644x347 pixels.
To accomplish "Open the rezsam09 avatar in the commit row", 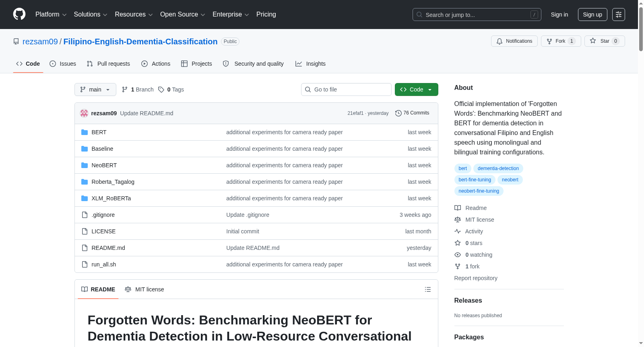I will [84, 113].
